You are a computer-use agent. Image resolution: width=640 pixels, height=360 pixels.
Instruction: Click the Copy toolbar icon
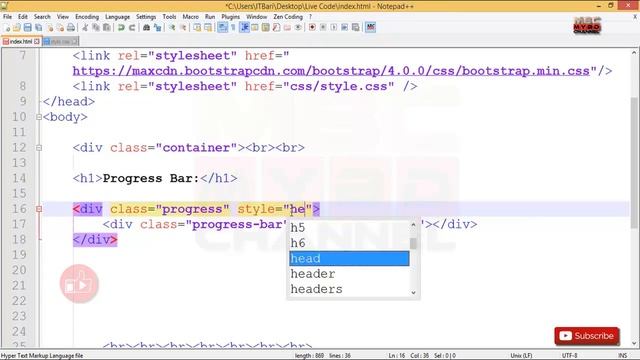point(96,27)
